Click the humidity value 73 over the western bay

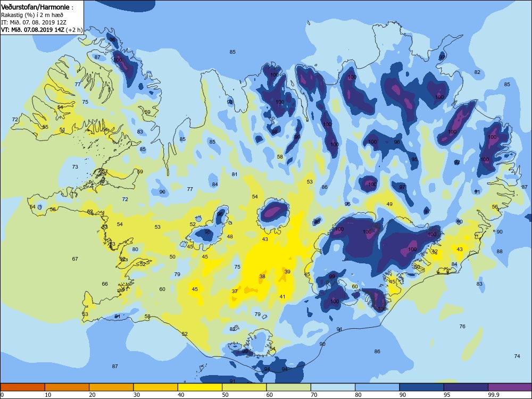(75, 167)
